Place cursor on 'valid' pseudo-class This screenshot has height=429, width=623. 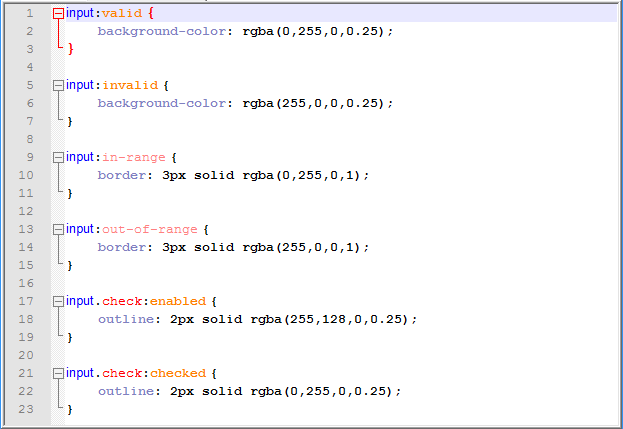click(122, 14)
